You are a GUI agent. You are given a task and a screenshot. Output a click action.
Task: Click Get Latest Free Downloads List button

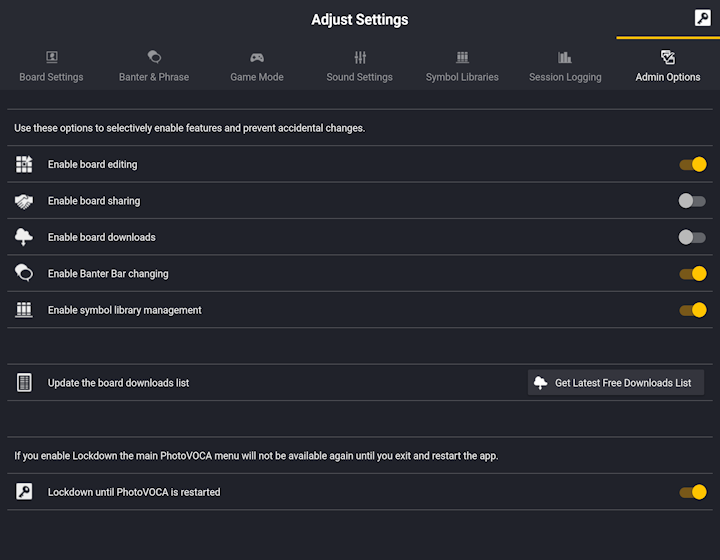pos(616,382)
